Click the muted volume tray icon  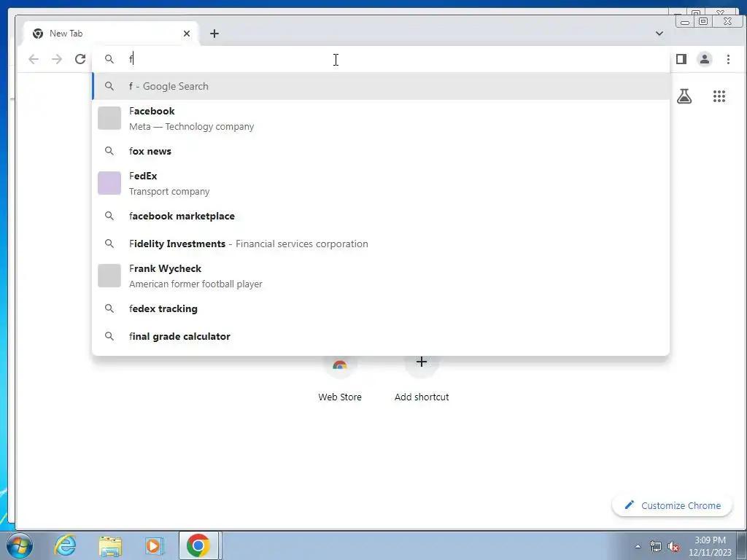(x=673, y=546)
